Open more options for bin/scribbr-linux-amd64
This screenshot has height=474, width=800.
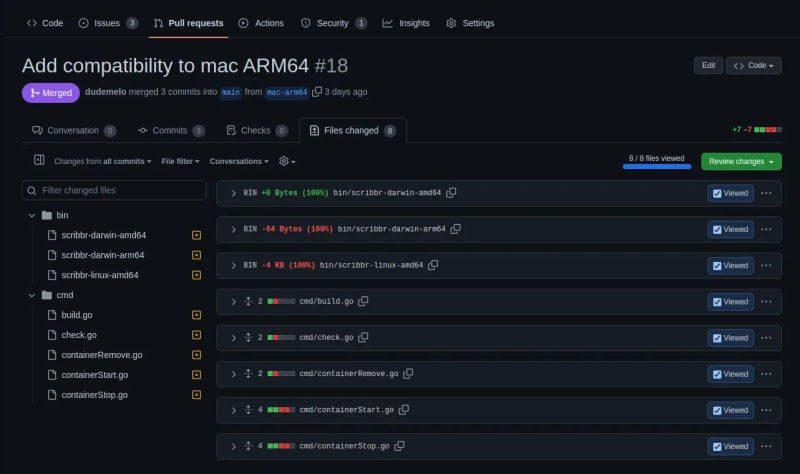click(766, 266)
